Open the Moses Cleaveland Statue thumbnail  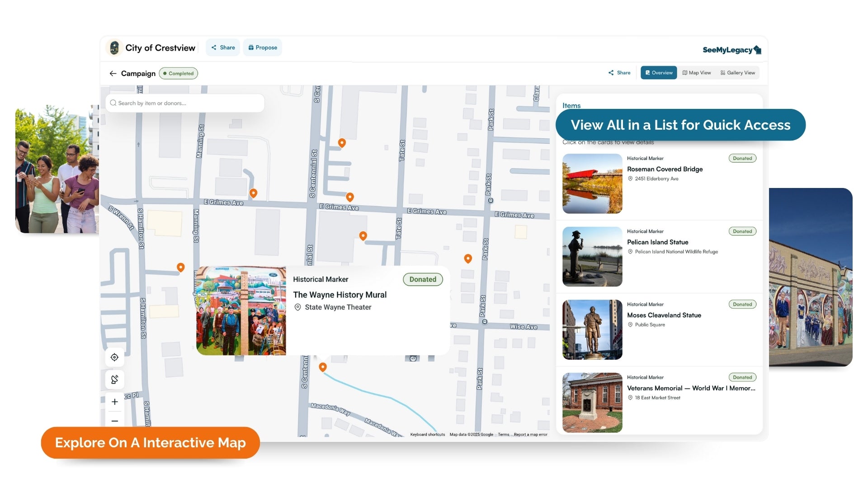point(592,330)
